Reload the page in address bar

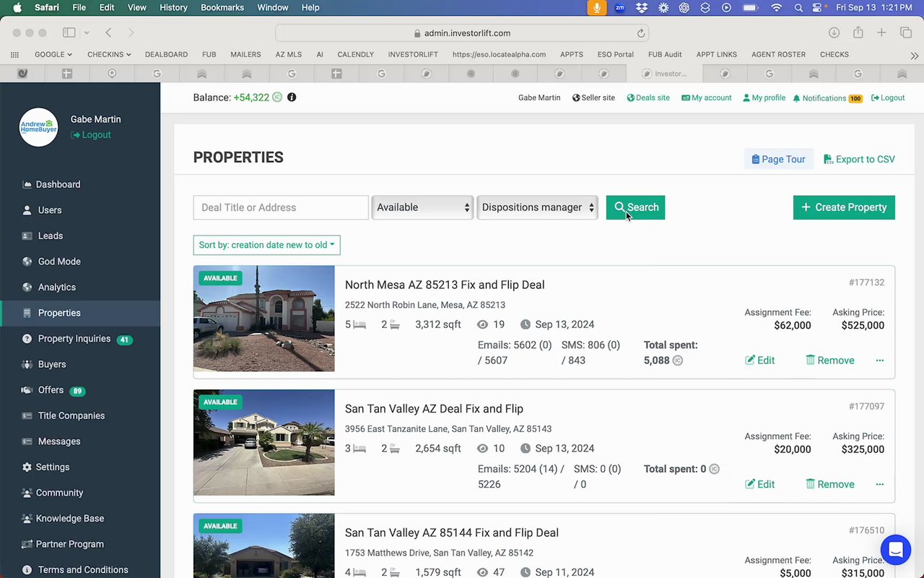pos(640,33)
